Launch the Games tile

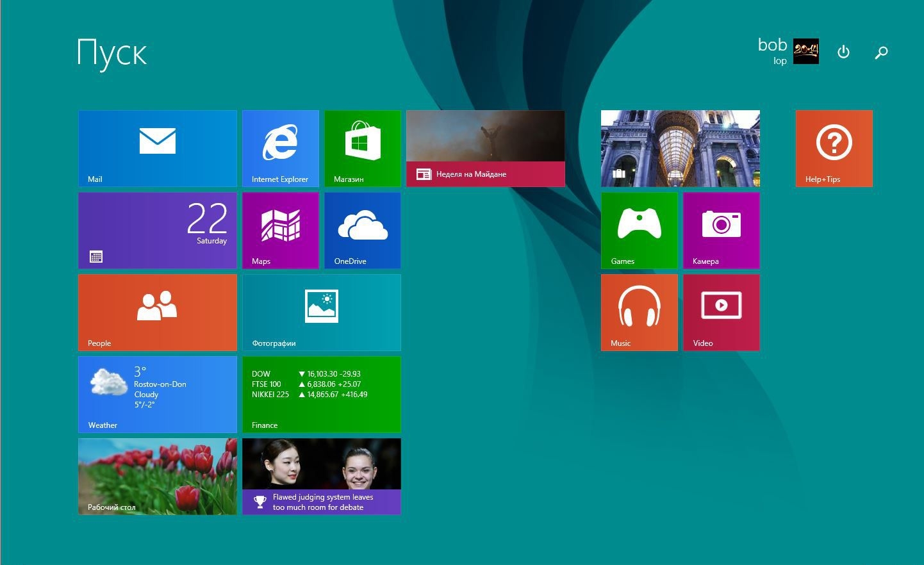pyautogui.click(x=639, y=230)
